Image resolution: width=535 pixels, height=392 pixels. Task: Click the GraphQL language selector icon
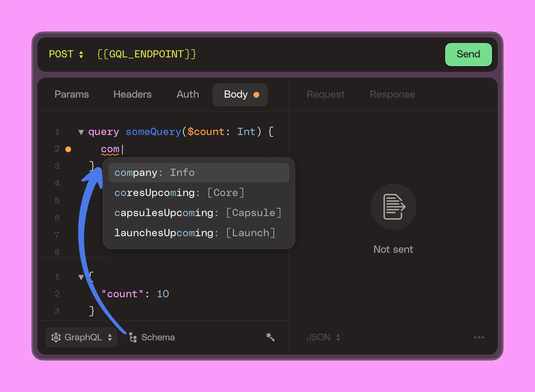[x=56, y=337]
